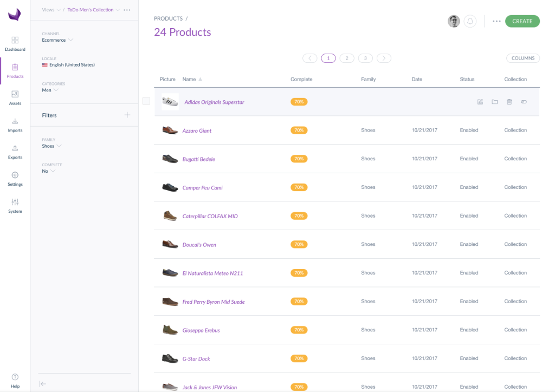
Task: Open the Dashboard section
Action: click(15, 43)
